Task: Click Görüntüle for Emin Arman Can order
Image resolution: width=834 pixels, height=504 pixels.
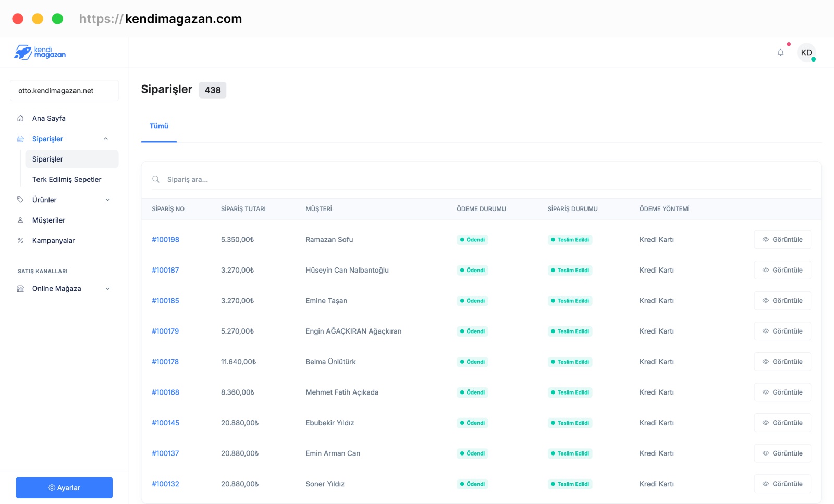Action: (x=782, y=453)
